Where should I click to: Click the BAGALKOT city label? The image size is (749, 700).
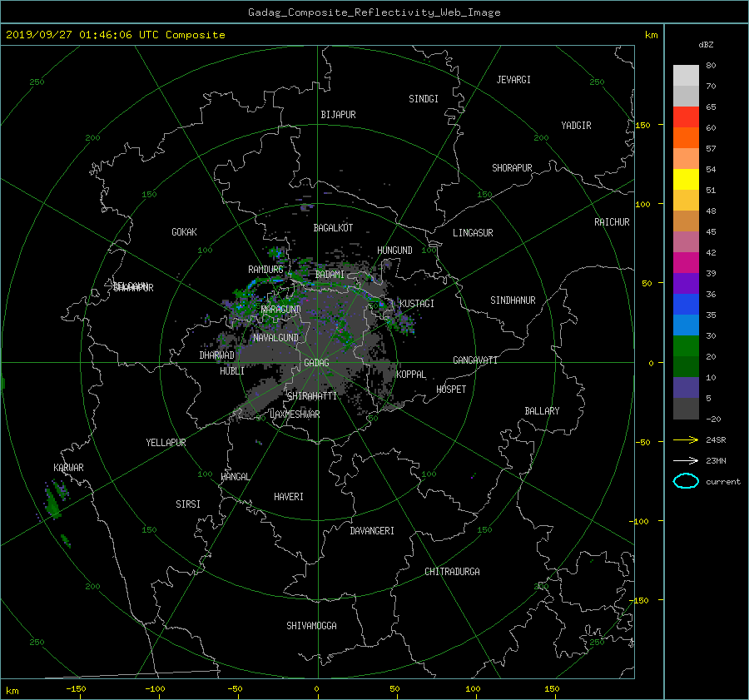point(333,228)
